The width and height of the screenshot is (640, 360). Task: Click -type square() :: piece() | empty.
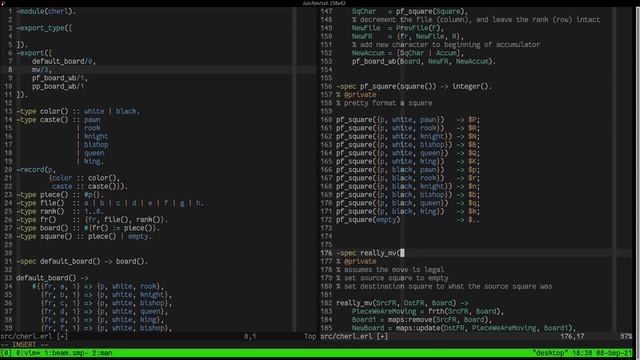click(84, 236)
